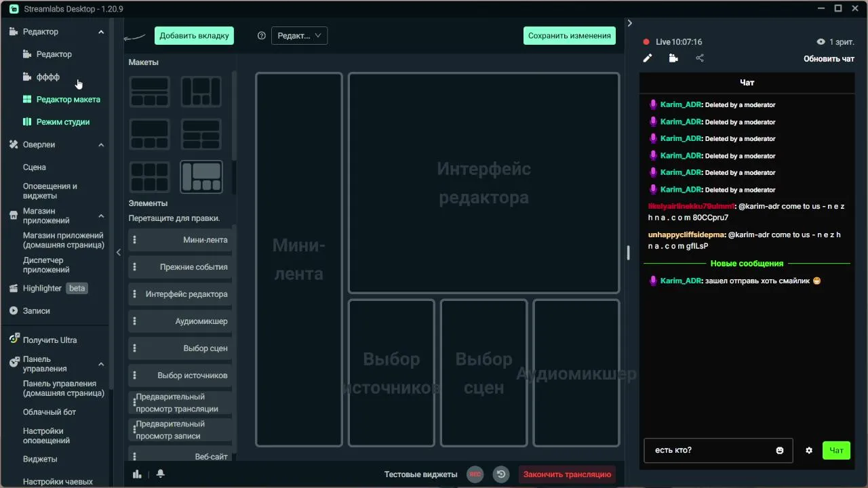The height and width of the screenshot is (488, 868).
Task: Open the emoji picker in chat input
Action: (x=780, y=451)
